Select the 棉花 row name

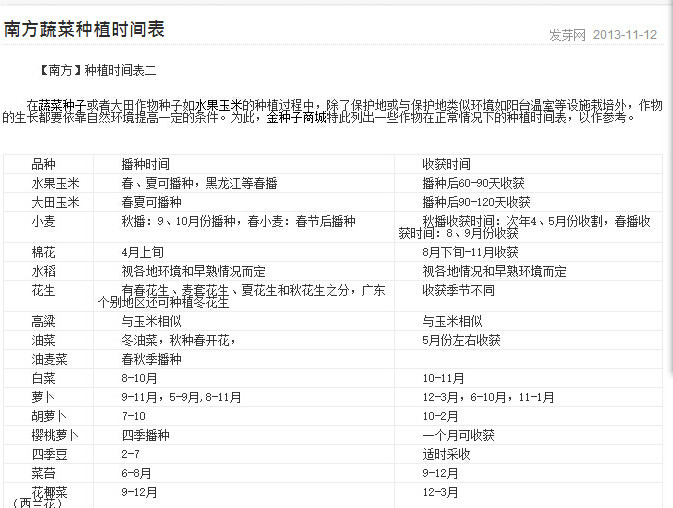click(x=43, y=252)
